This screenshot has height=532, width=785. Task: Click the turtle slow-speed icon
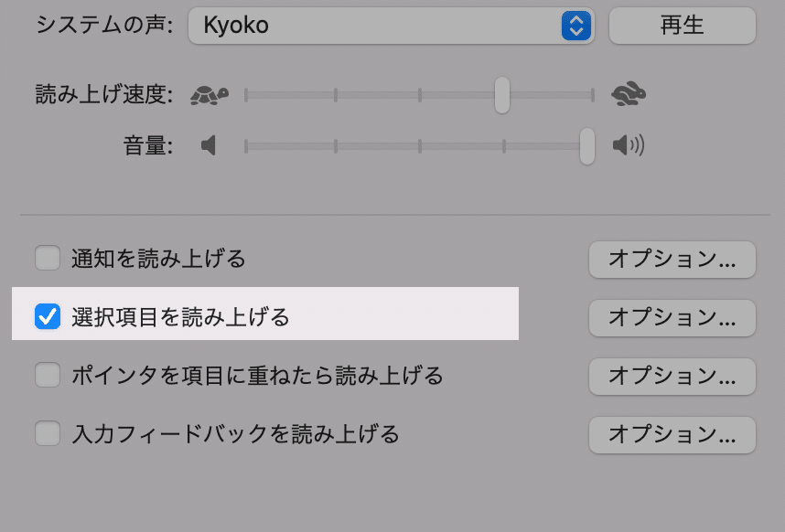210,94
